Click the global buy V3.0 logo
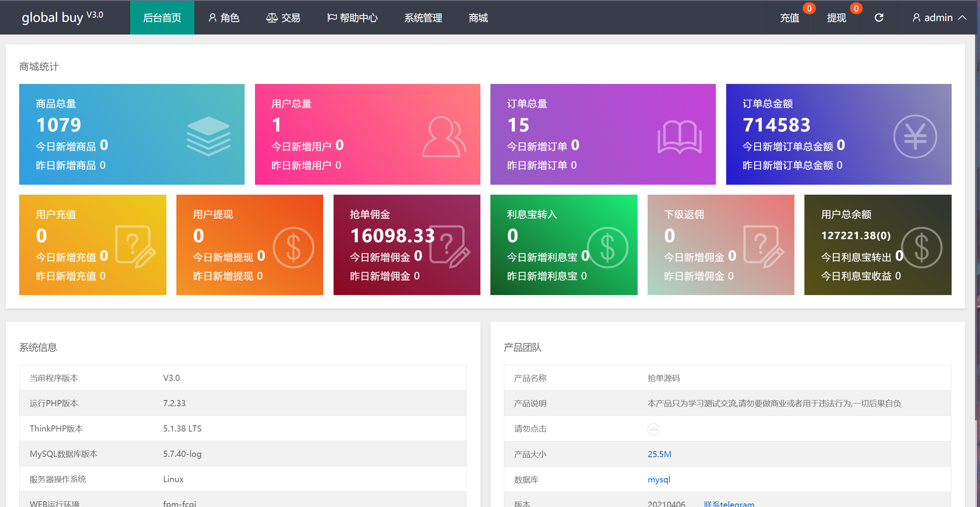The height and width of the screenshot is (507, 980). click(x=62, y=17)
